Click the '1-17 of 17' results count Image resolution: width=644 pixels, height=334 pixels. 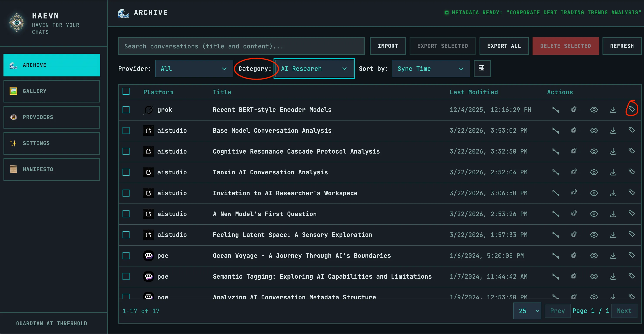(141, 311)
